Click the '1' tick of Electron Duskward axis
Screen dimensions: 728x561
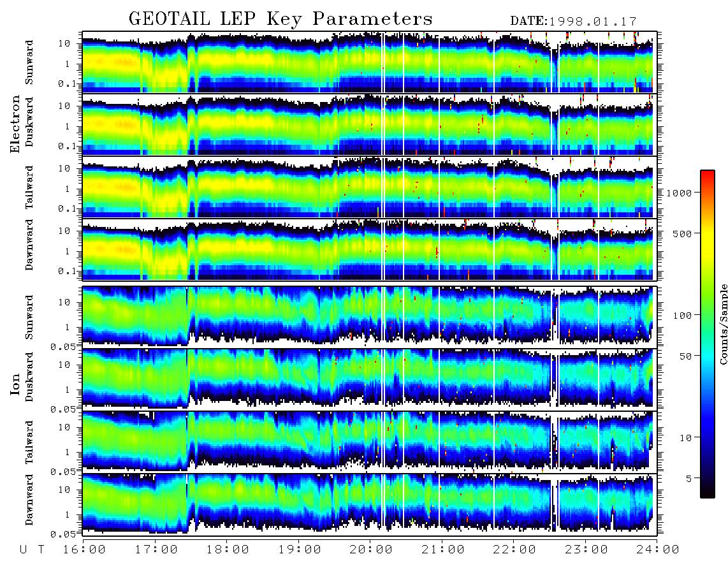(x=68, y=126)
